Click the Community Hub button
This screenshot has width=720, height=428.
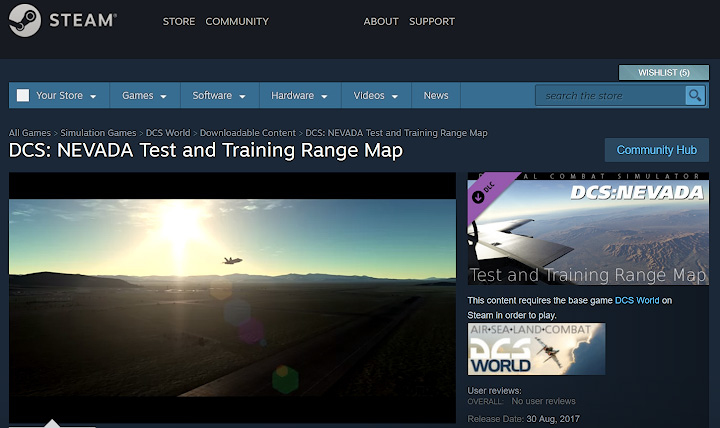(x=656, y=150)
